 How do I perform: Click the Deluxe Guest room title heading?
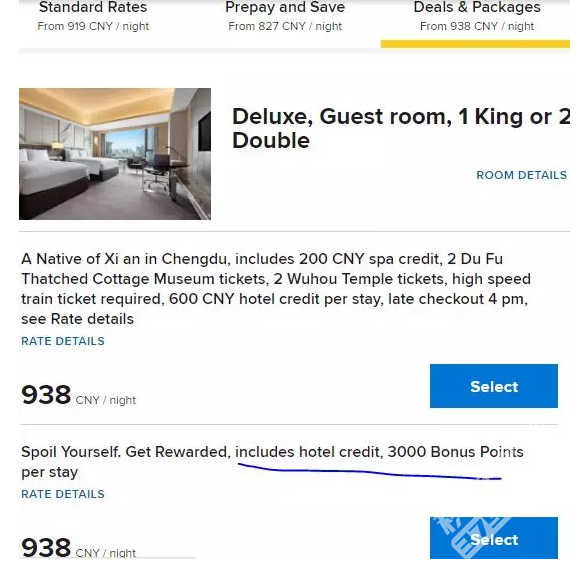[401, 128]
